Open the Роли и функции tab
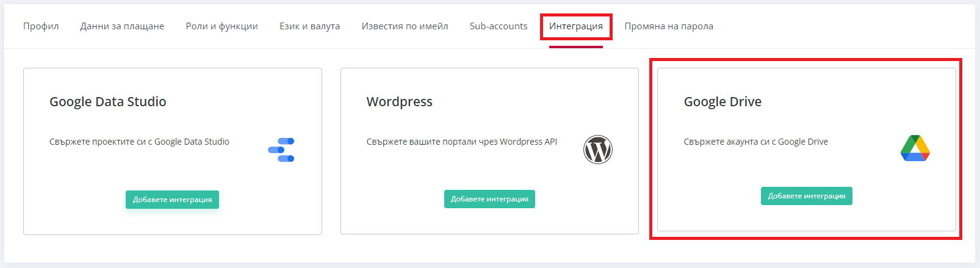This screenshot has width=980, height=268. (222, 26)
